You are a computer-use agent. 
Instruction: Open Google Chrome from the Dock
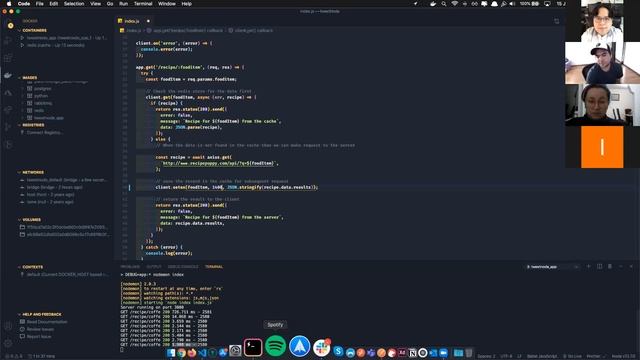[181, 353]
